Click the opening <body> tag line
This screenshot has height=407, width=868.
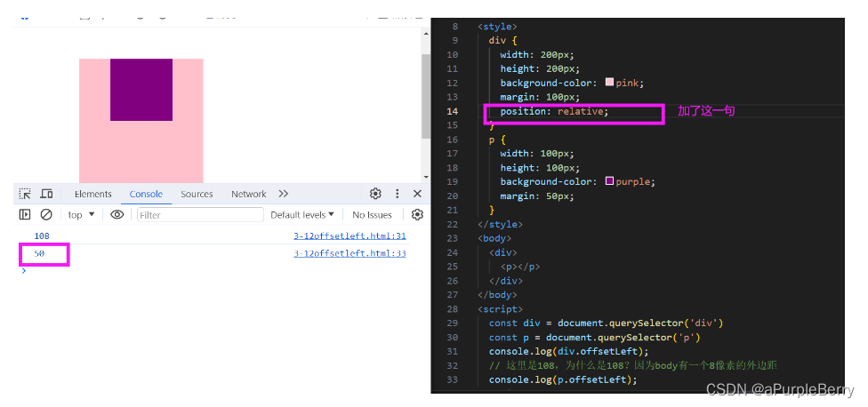coord(494,238)
